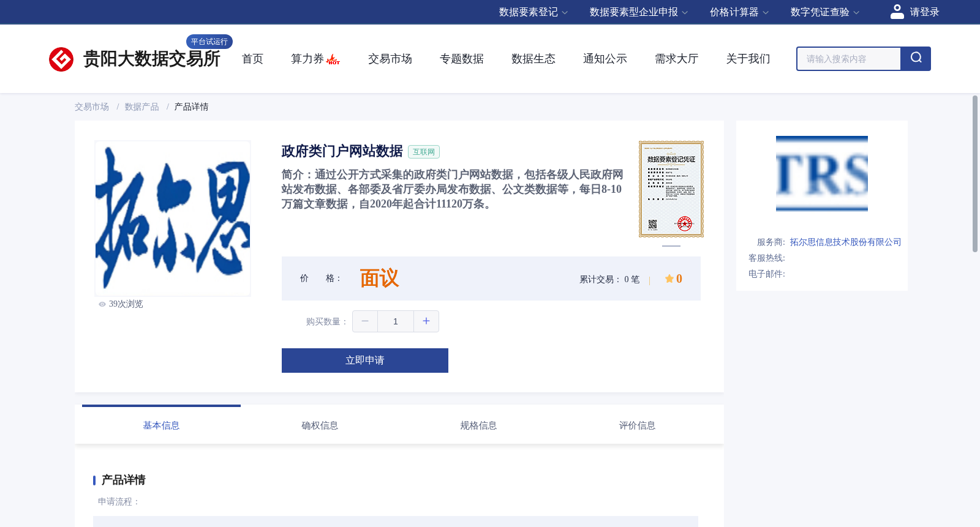980x527 pixels.
Task: Click the 电子邮件 label
Action: coord(767,274)
